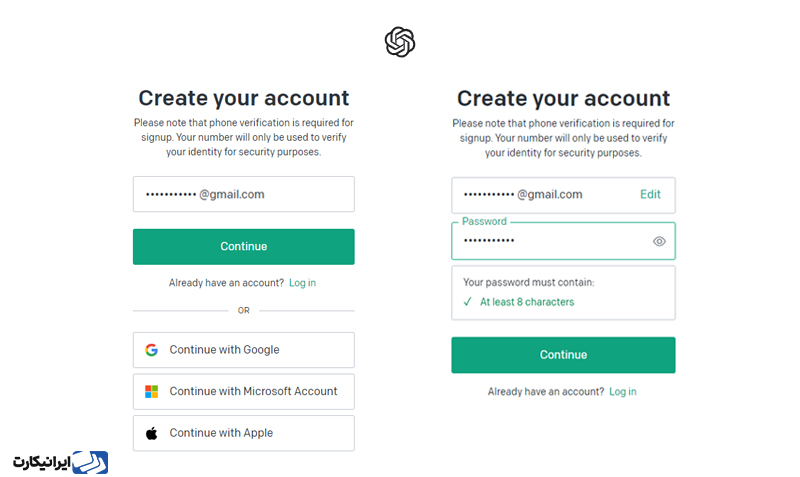Screen dimensions: 800x477
Task: Toggle password visibility with the eye icon
Action: pyautogui.click(x=659, y=241)
